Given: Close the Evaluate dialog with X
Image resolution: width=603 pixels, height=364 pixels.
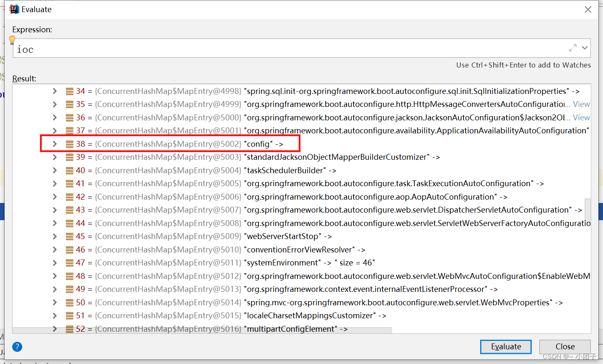Looking at the screenshot, I should (x=588, y=9).
